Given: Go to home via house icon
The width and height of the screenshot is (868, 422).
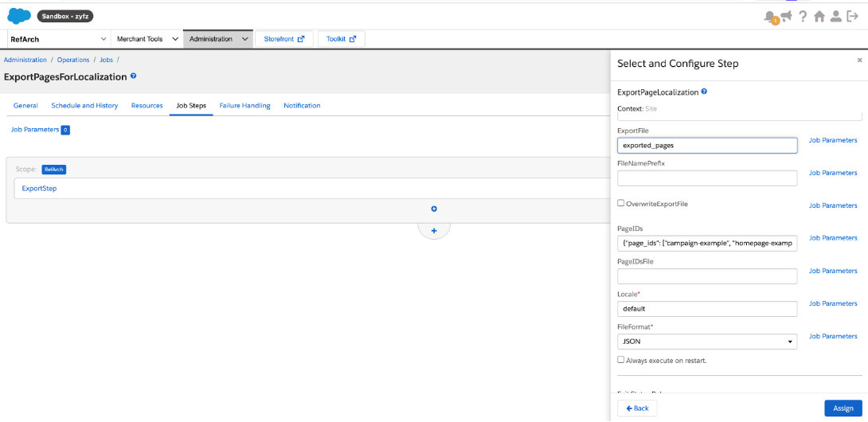Looking at the screenshot, I should pyautogui.click(x=820, y=17).
